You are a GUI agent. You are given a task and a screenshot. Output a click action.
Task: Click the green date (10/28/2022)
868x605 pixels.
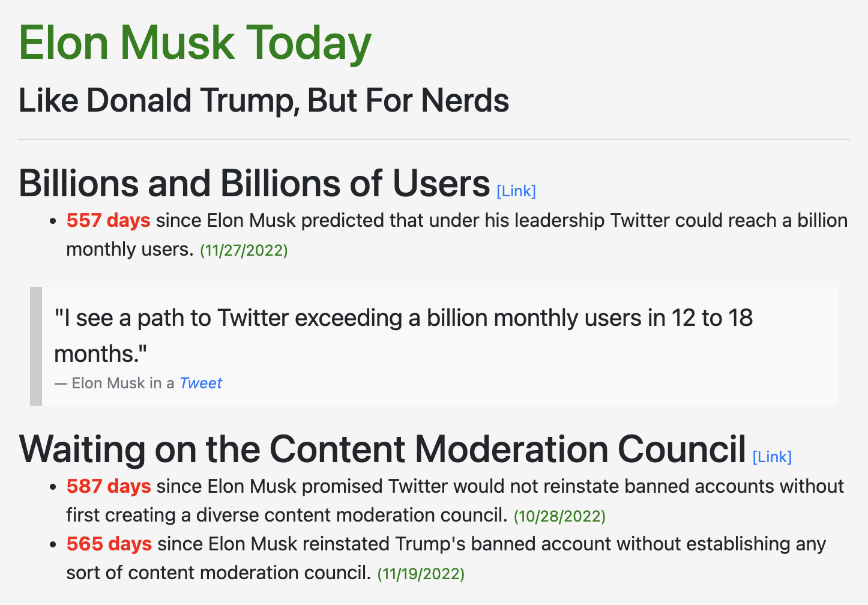point(559,516)
